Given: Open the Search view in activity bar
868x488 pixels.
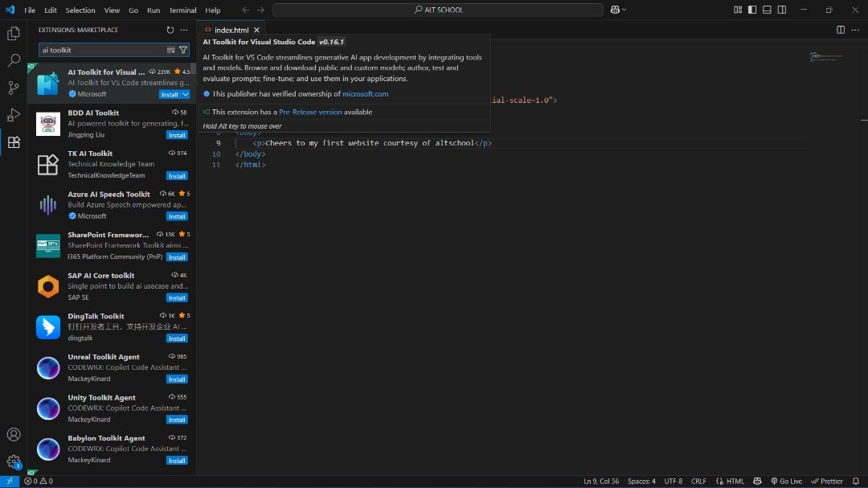Looking at the screenshot, I should pyautogui.click(x=14, y=59).
